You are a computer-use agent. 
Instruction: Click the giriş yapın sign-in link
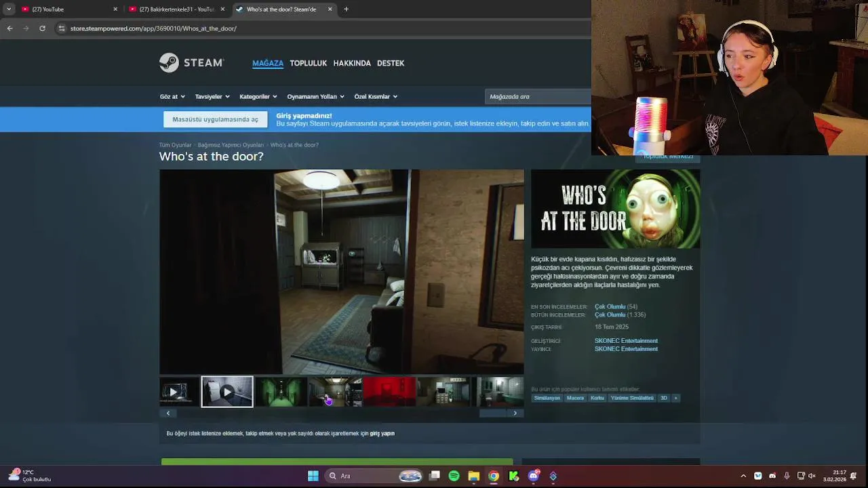click(382, 433)
